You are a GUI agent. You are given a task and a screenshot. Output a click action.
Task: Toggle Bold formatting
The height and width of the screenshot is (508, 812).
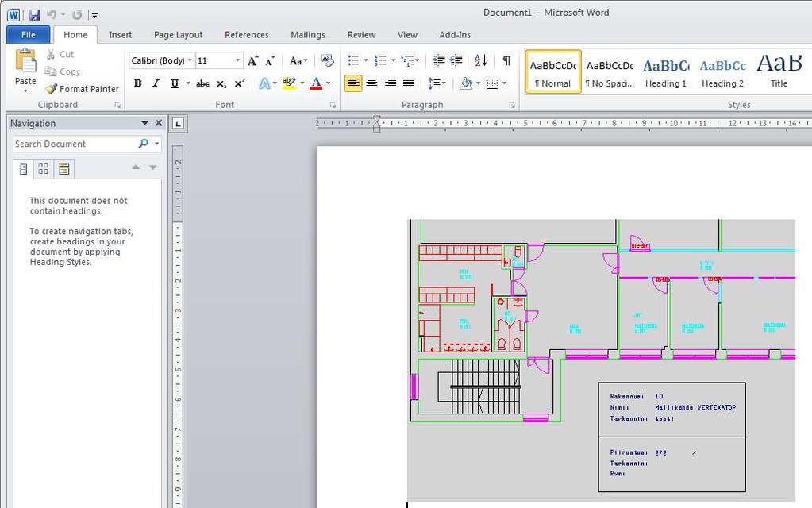pyautogui.click(x=138, y=83)
